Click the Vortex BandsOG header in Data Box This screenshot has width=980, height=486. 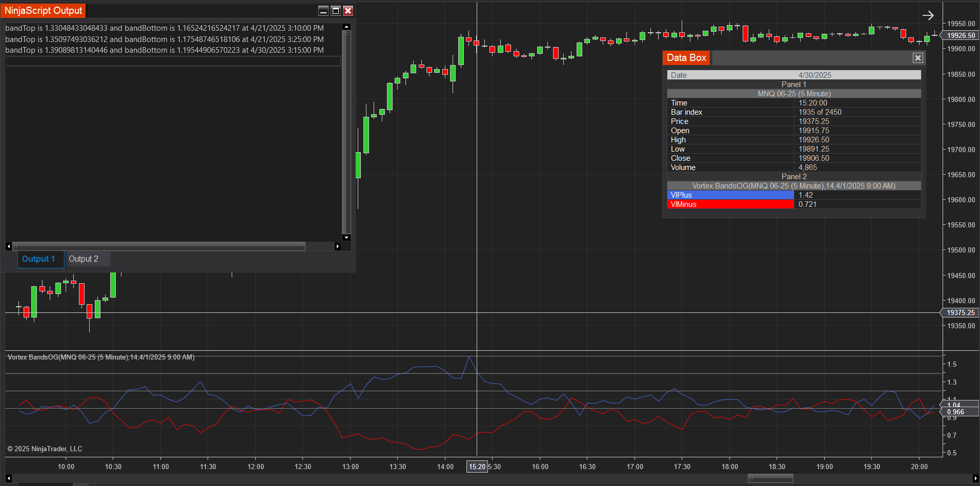click(794, 186)
